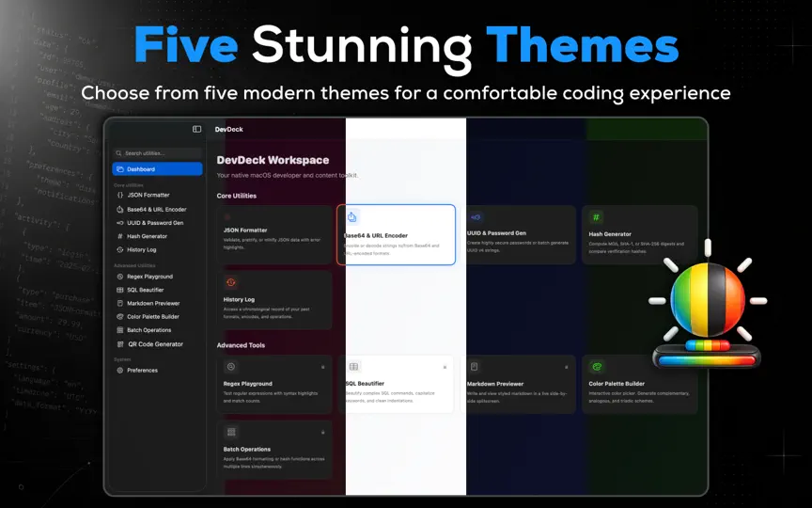812x508 pixels.
Task: Click Base64 & URL Encoder card icon
Action: click(352, 217)
